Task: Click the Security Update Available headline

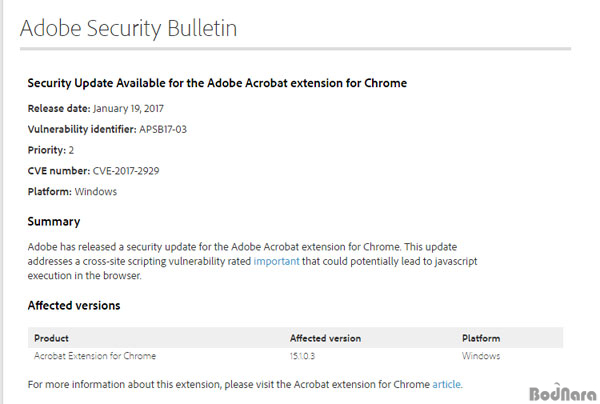Action: [x=217, y=83]
